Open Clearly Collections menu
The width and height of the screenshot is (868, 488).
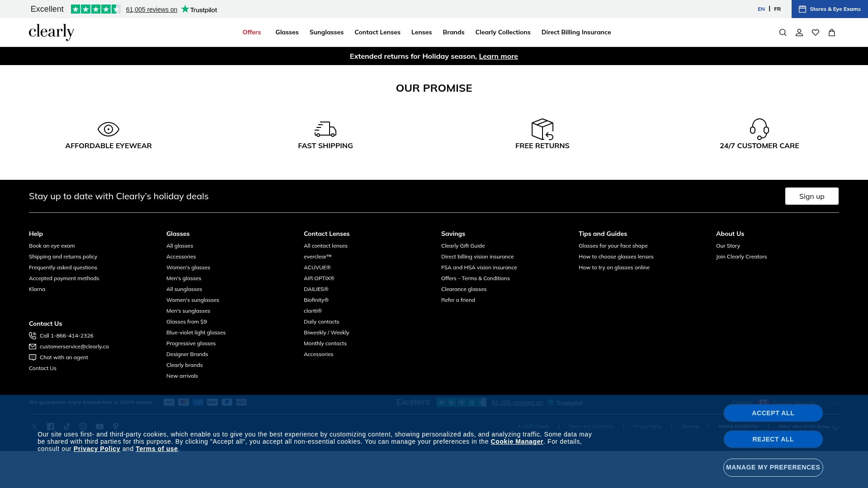(x=503, y=33)
